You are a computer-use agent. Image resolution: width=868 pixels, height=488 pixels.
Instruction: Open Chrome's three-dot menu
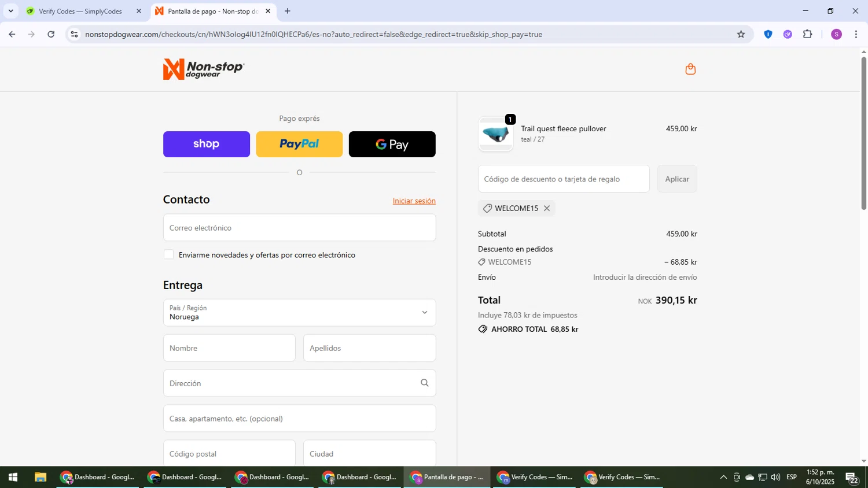(856, 34)
